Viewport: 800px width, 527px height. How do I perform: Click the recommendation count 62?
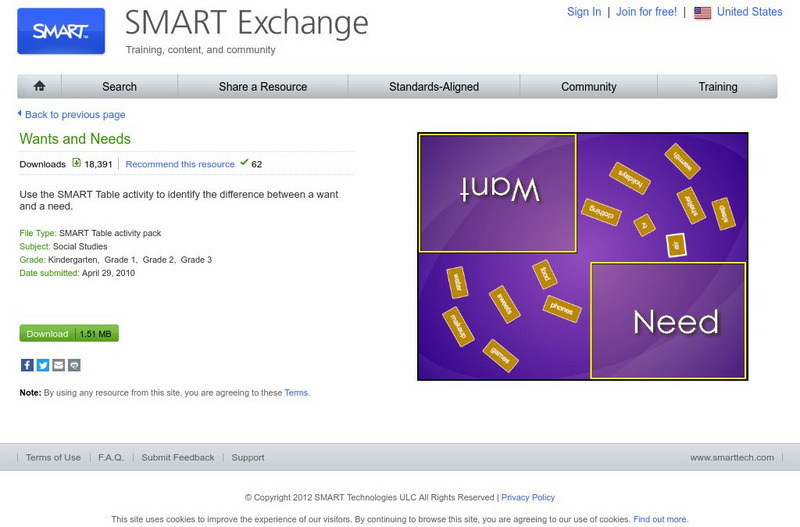coord(257,164)
